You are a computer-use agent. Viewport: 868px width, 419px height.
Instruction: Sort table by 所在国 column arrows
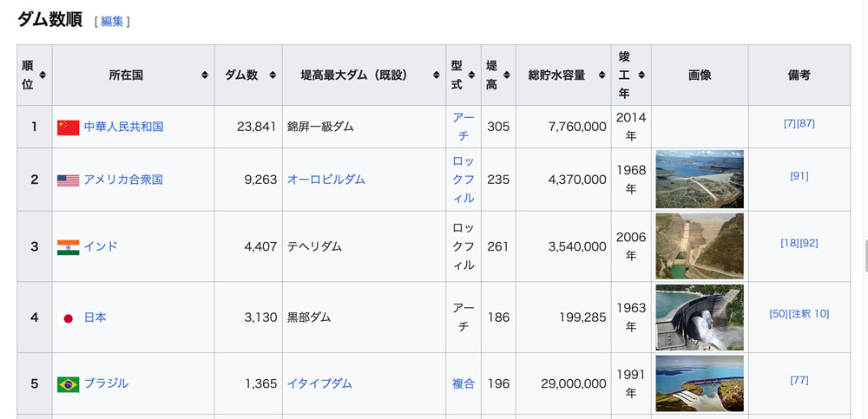click(205, 75)
